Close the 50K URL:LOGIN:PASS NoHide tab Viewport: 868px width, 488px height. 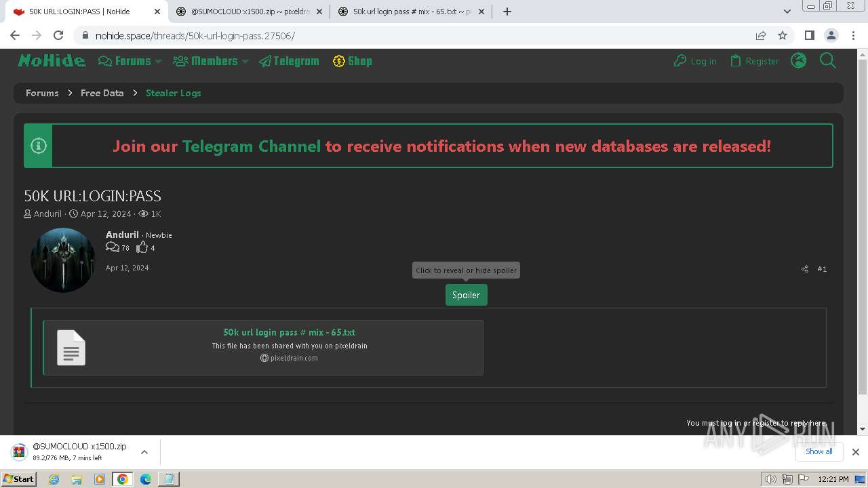pos(157,12)
